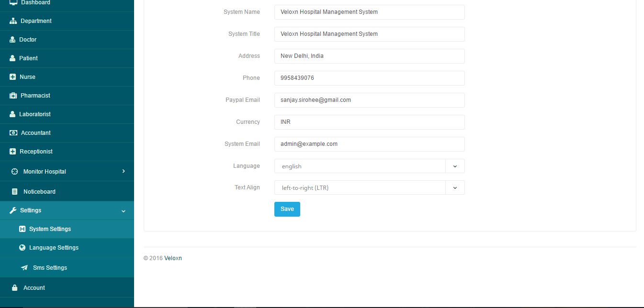Click the Department sitemap icon in sidebar
The image size is (644, 308).
click(x=13, y=21)
